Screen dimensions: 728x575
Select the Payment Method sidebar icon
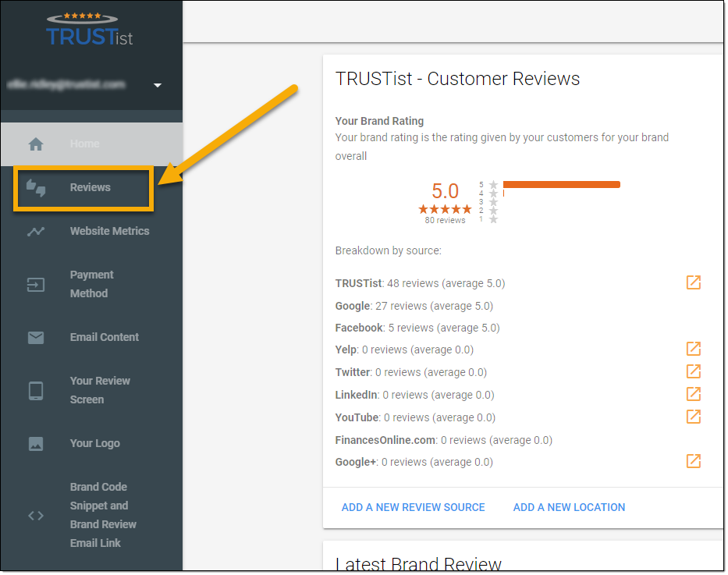point(35,283)
